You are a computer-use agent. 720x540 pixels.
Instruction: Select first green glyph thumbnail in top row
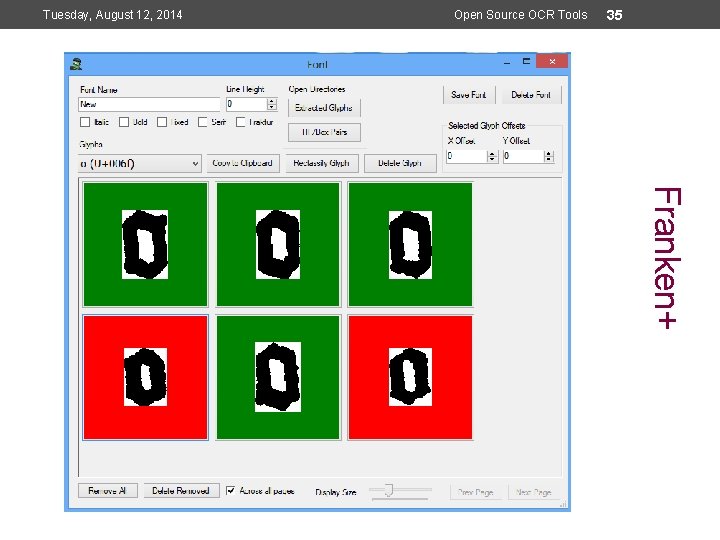(146, 244)
